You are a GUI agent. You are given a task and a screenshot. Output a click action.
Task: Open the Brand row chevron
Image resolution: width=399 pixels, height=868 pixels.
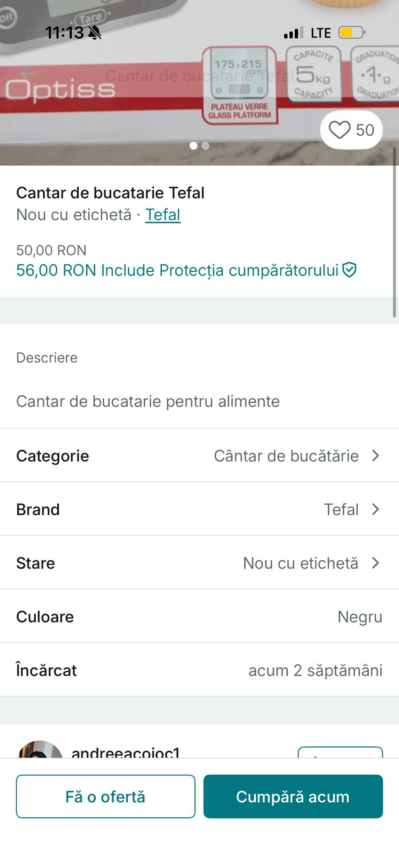(x=375, y=509)
